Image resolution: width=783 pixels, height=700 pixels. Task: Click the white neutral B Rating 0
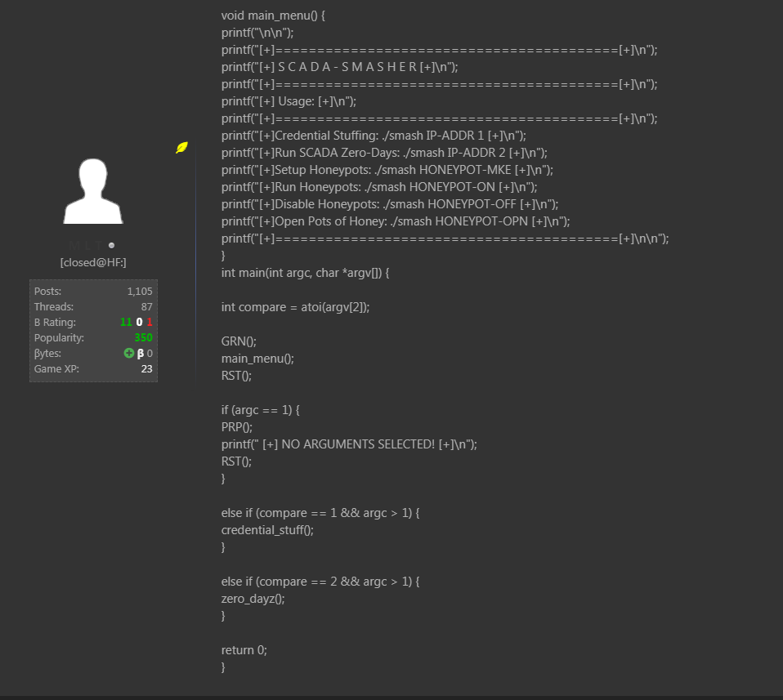coord(140,323)
